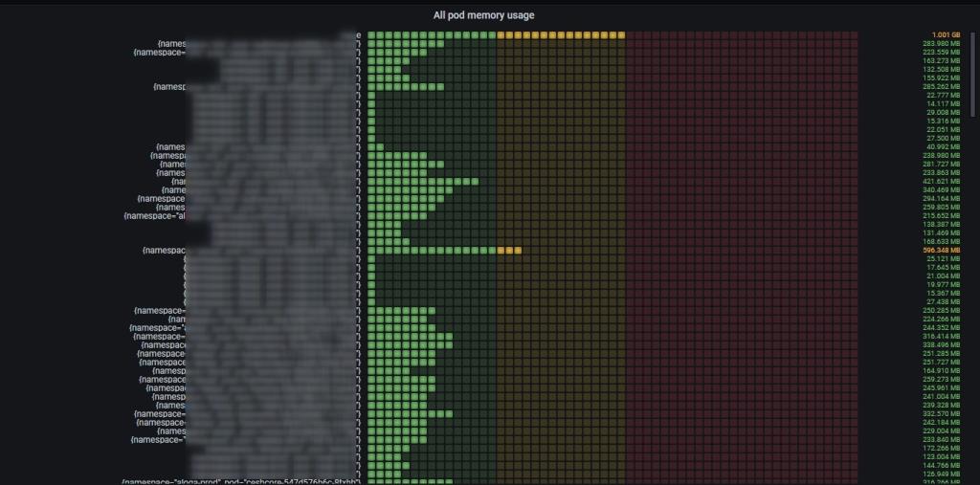This screenshot has width=980, height=485.
Task: Select the 29.008 MB value
Action: click(x=943, y=113)
